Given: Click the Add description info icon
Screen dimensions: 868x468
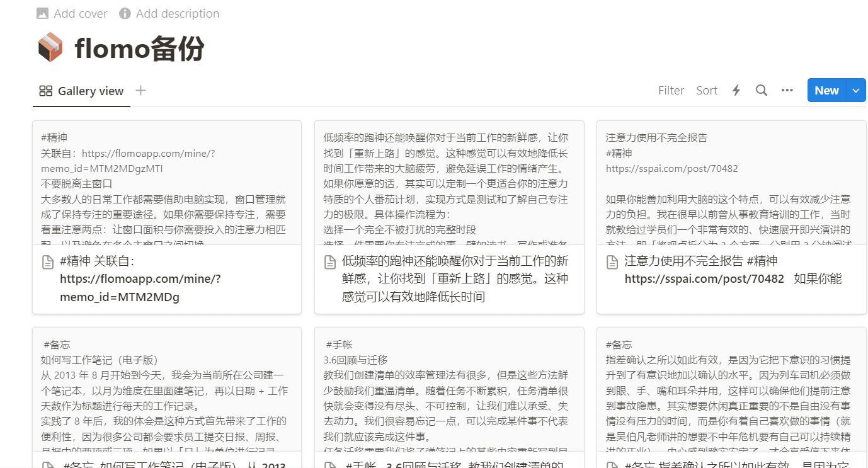Looking at the screenshot, I should [125, 13].
